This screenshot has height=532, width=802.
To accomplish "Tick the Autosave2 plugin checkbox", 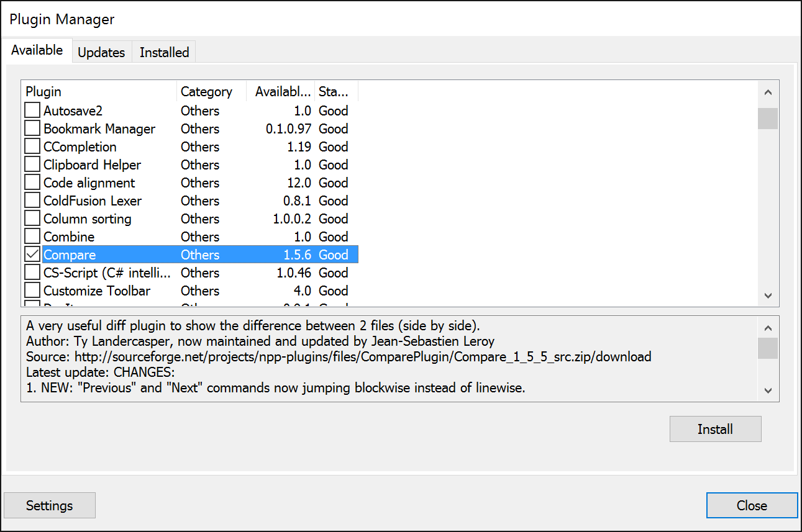I will click(32, 110).
